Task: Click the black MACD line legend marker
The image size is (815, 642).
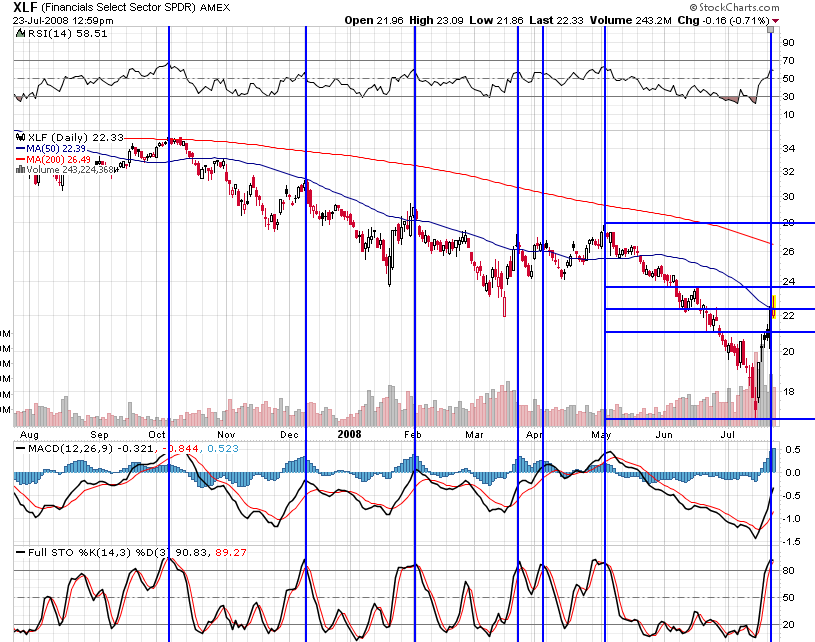Action: 21,449
